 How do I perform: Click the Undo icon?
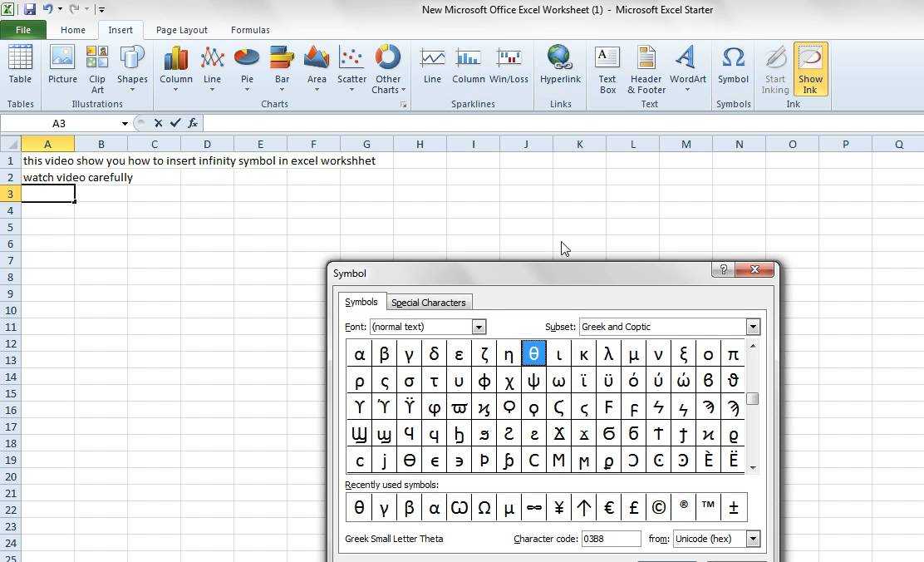(47, 9)
